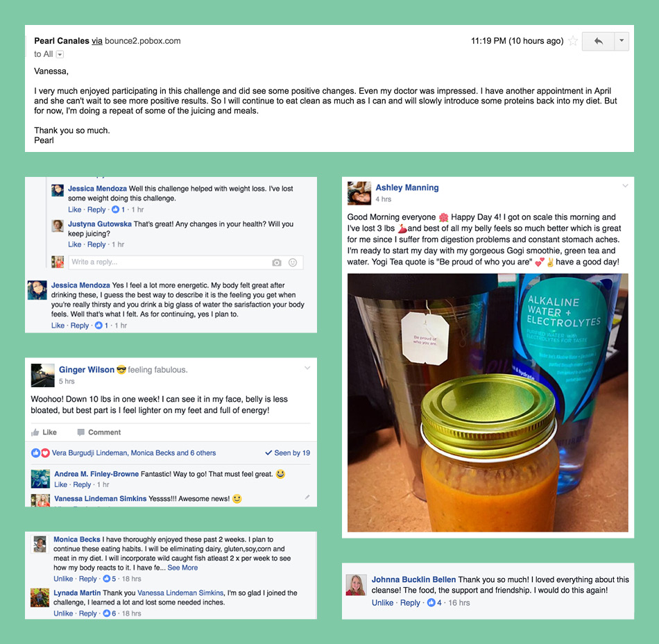This screenshot has width=659, height=644.
Task: Open Ashley Manning's profile picture
Action: (x=359, y=193)
